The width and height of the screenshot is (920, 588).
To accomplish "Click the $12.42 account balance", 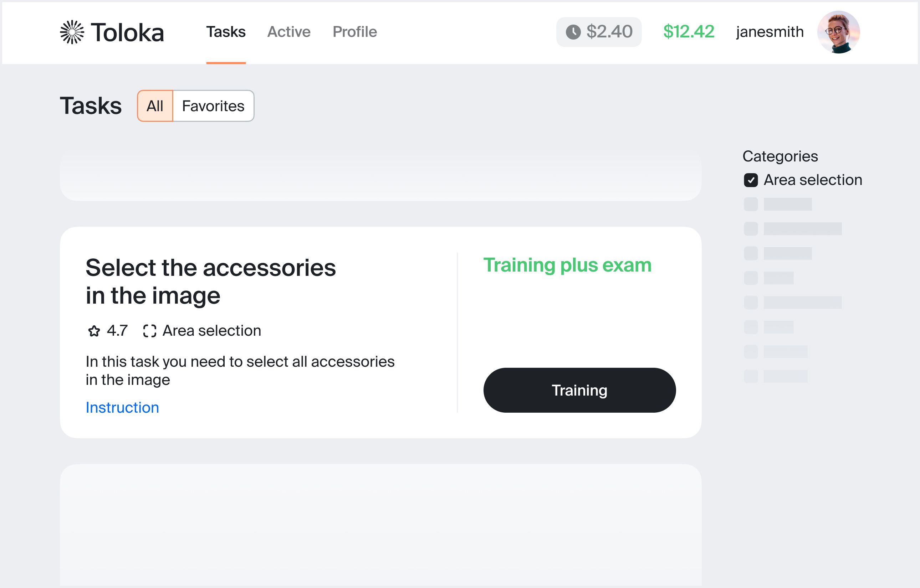I will tap(689, 32).
